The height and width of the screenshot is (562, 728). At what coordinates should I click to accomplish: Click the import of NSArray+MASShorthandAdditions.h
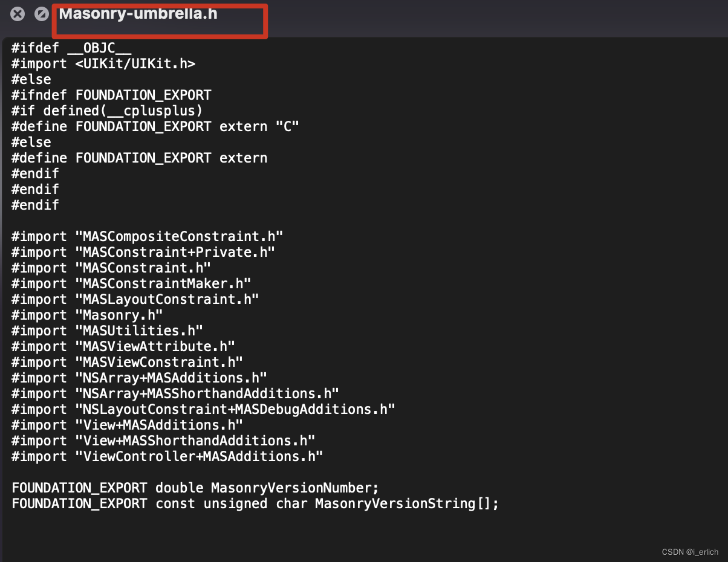[175, 393]
